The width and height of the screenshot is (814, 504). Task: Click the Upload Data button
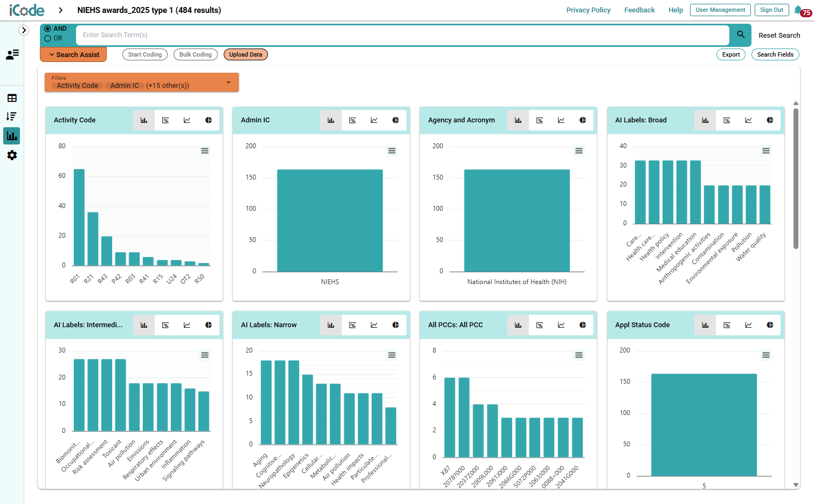[245, 54]
